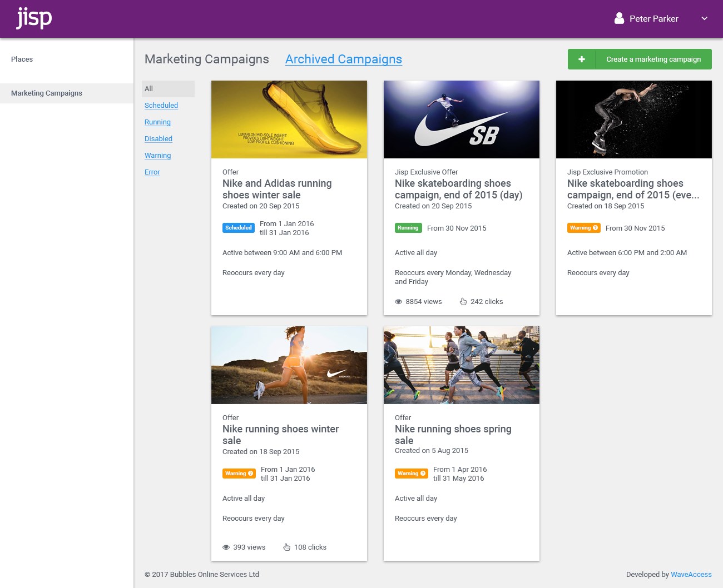Open the yellow Nike shoe campaign image
The image size is (723, 588).
[x=289, y=119]
